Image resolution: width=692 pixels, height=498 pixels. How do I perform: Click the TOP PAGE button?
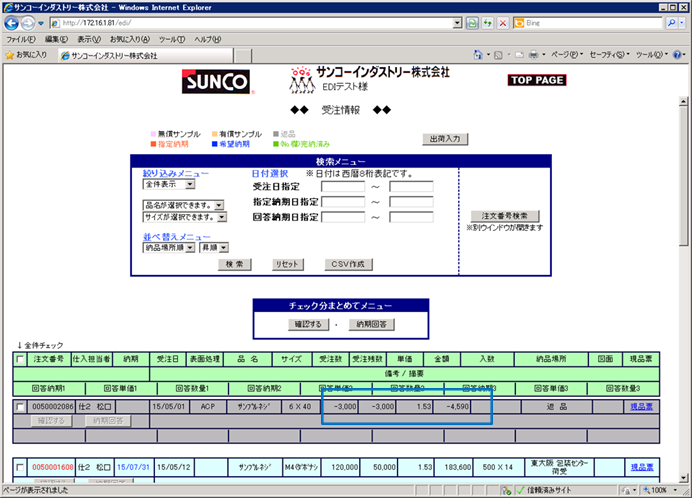[537, 80]
